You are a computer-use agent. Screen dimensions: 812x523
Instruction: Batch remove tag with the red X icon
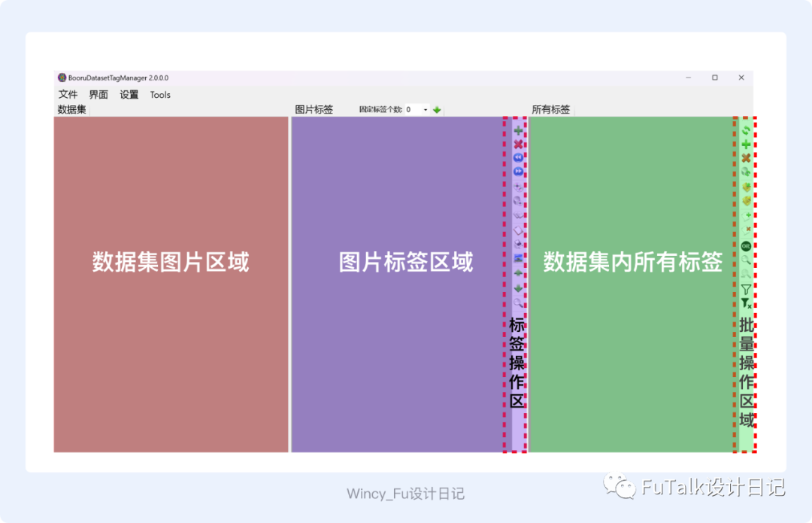[x=745, y=157]
